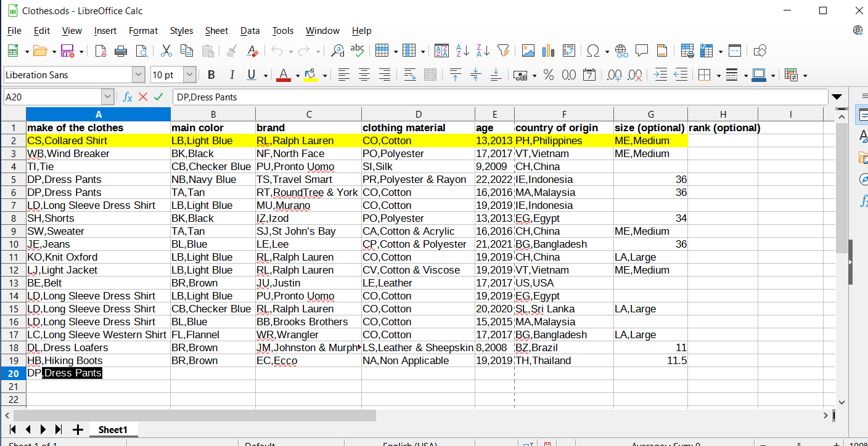The image size is (868, 446).
Task: Sort ascending with the A-Z arrow icon
Action: pos(462,51)
